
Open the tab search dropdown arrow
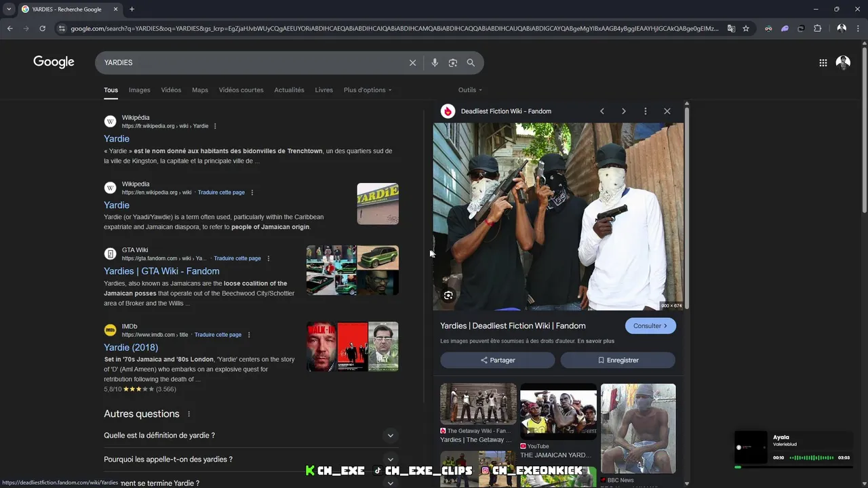9,9
